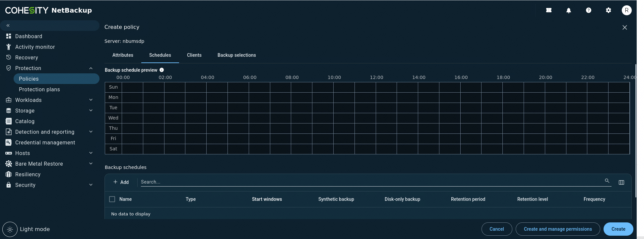Click the Cohesity NetBackup logo
Image resolution: width=644 pixels, height=239 pixels.
48,10
